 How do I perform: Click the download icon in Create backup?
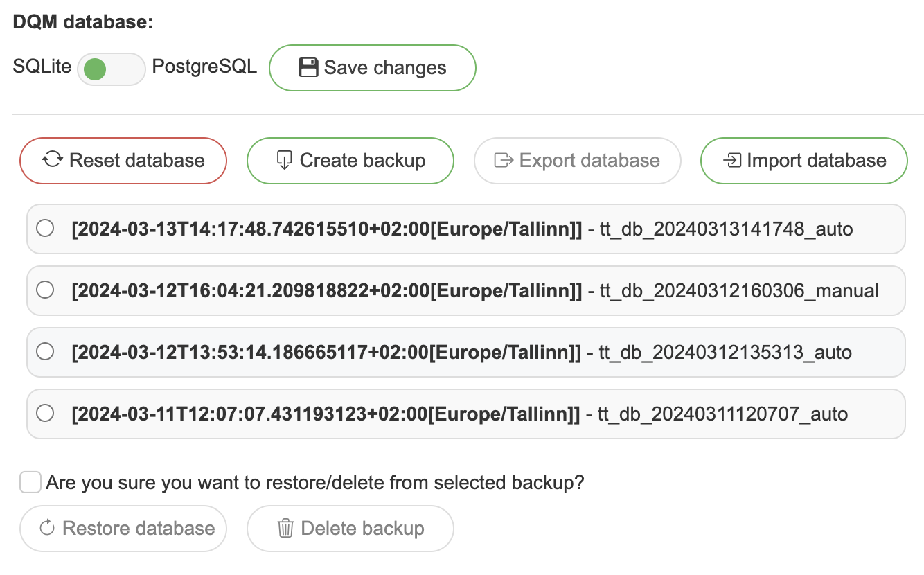click(x=284, y=160)
